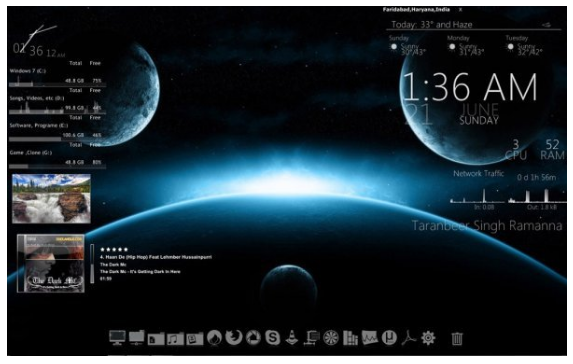Close the Faridabad weather location header
The width and height of the screenshot is (573, 364).
tap(460, 10)
